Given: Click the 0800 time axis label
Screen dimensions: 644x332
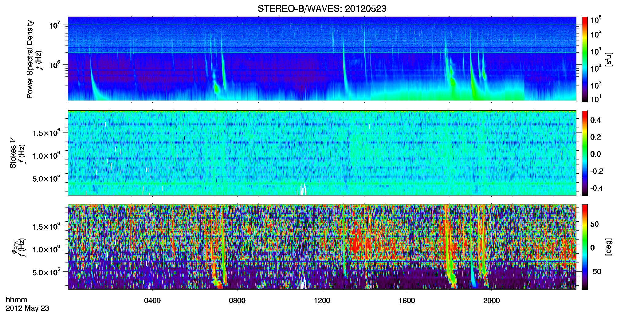Looking at the screenshot, I should [237, 300].
